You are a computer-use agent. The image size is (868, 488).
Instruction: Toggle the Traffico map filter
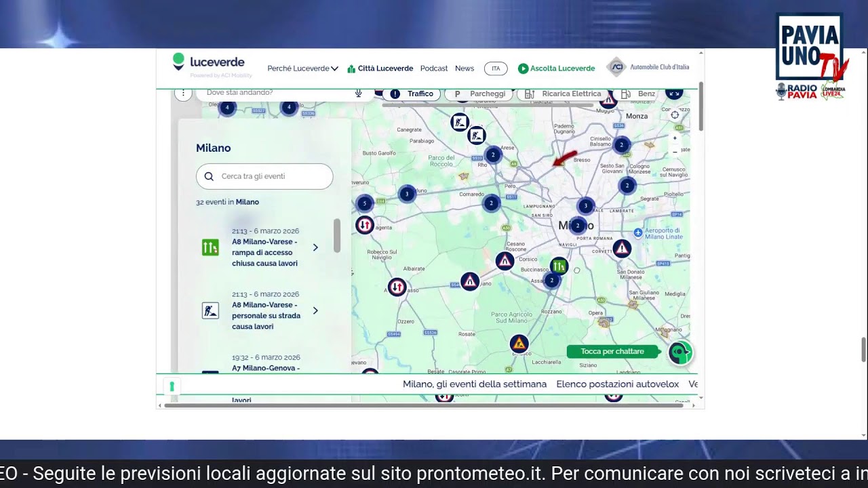point(412,94)
